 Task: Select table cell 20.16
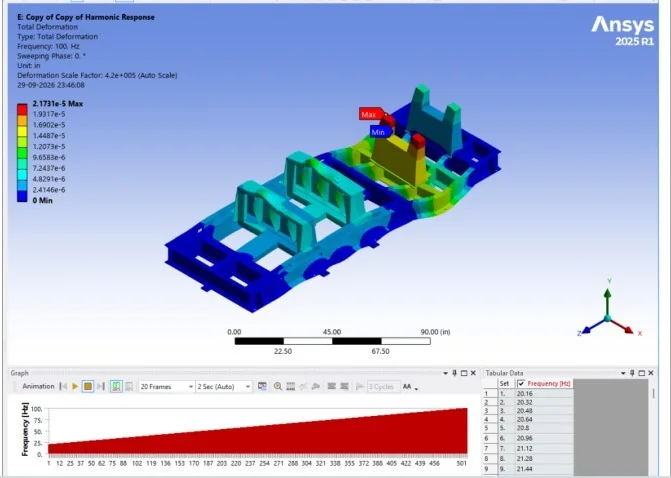[x=544, y=394]
